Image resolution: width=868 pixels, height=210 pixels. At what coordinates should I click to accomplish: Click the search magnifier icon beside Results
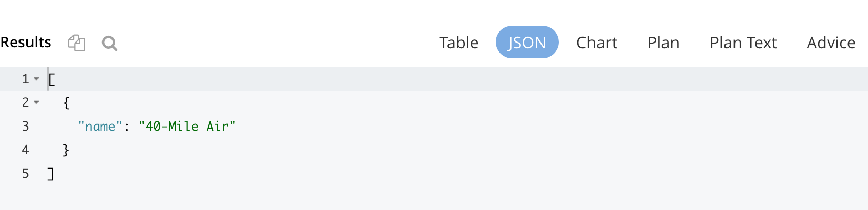pos(109,43)
